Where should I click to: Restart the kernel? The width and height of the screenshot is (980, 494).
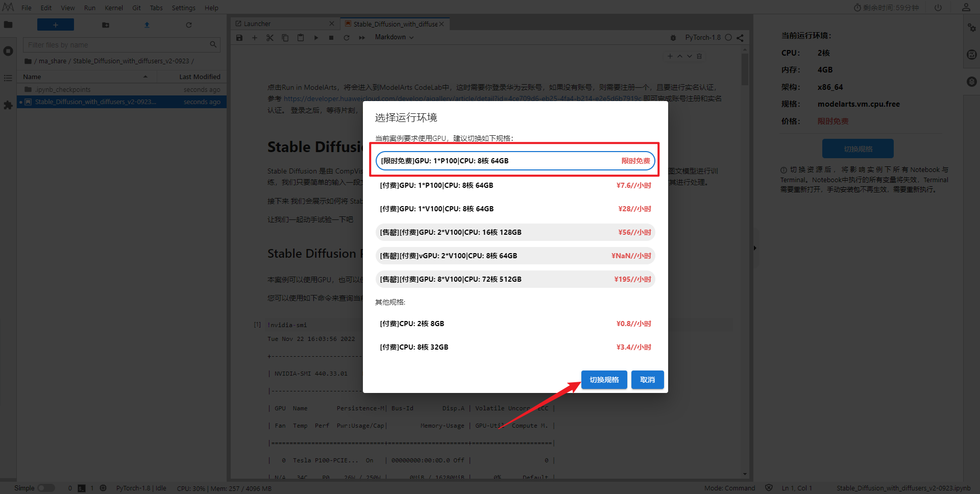(x=347, y=38)
